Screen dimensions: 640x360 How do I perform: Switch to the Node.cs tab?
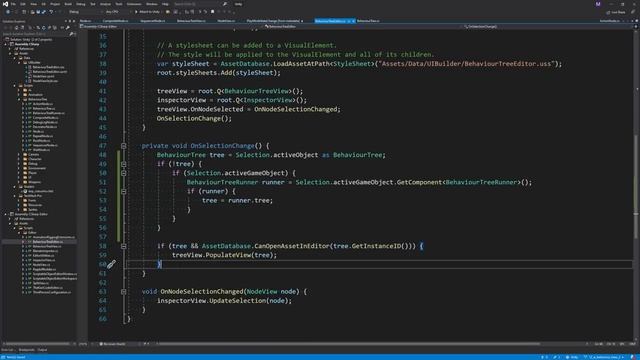(x=85, y=21)
